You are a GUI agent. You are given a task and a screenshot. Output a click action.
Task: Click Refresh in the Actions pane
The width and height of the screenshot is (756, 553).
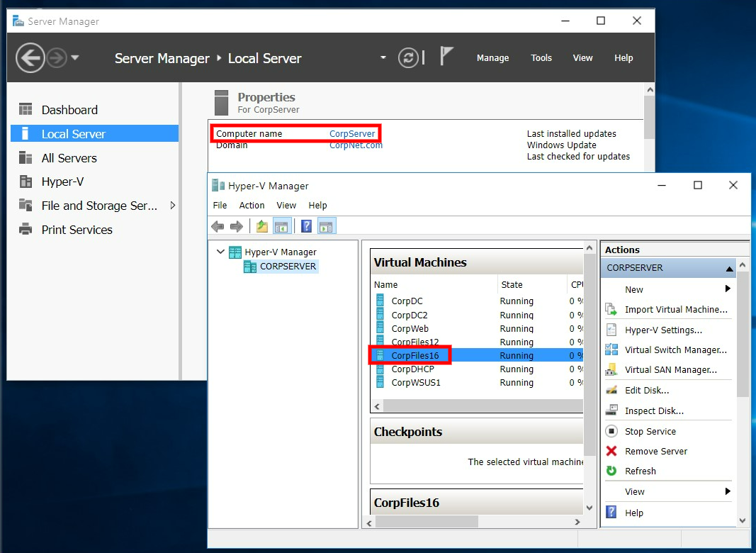pyautogui.click(x=667, y=471)
